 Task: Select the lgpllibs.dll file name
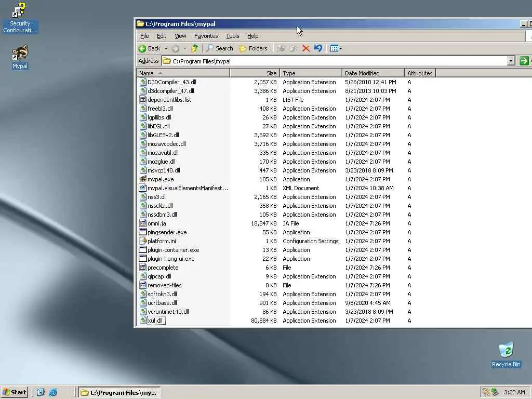(x=159, y=117)
